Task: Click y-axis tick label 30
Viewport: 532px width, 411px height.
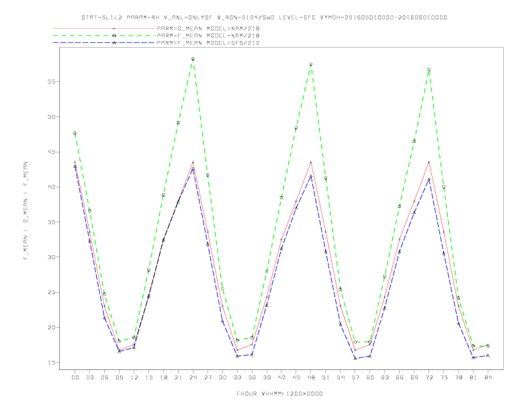Action: click(x=51, y=257)
